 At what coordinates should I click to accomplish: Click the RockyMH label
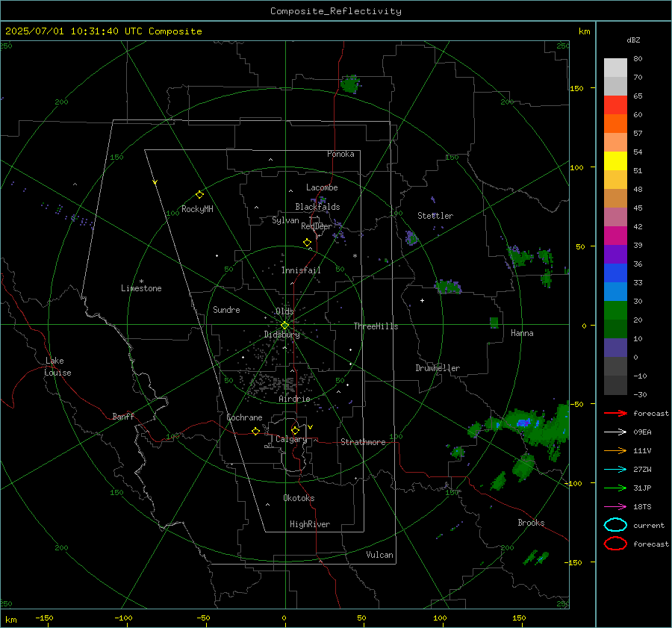(x=197, y=209)
